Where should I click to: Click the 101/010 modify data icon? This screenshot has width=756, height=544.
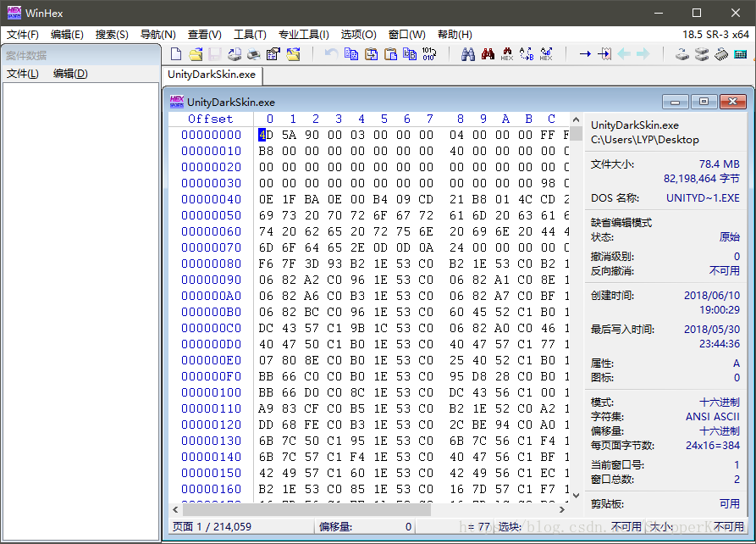click(429, 53)
